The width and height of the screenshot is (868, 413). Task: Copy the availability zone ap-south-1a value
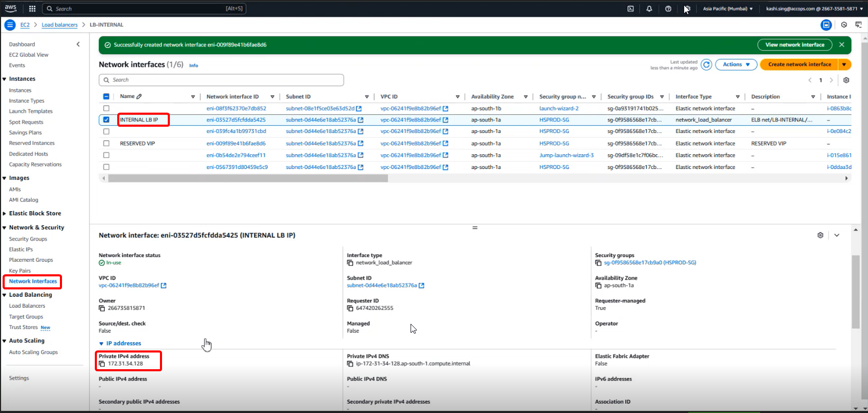point(599,286)
